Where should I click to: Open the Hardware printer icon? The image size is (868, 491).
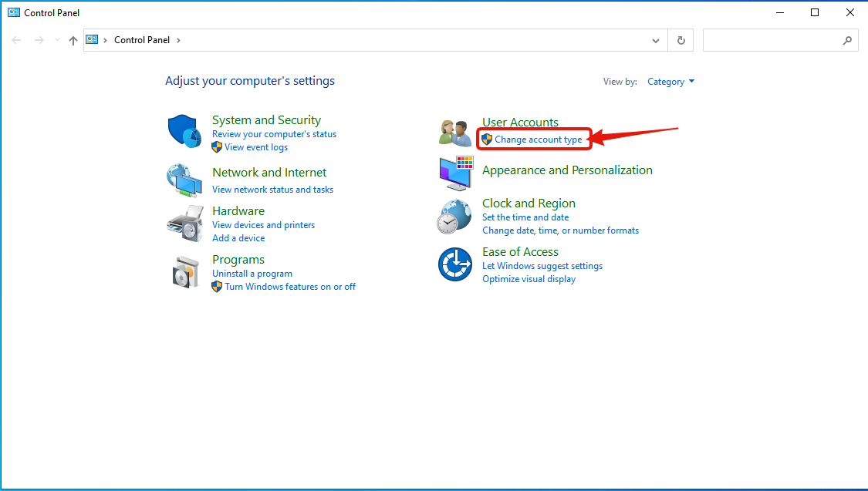click(x=185, y=224)
